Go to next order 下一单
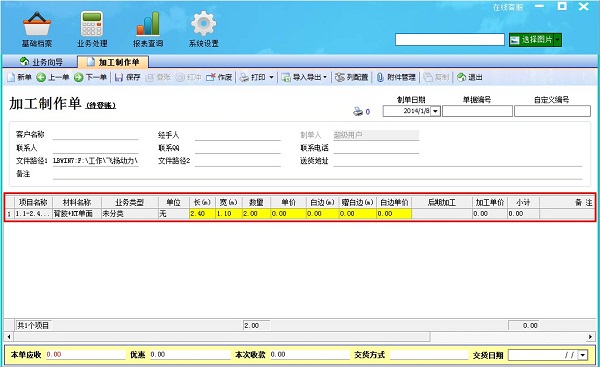The height and width of the screenshot is (367, 600). [90, 77]
